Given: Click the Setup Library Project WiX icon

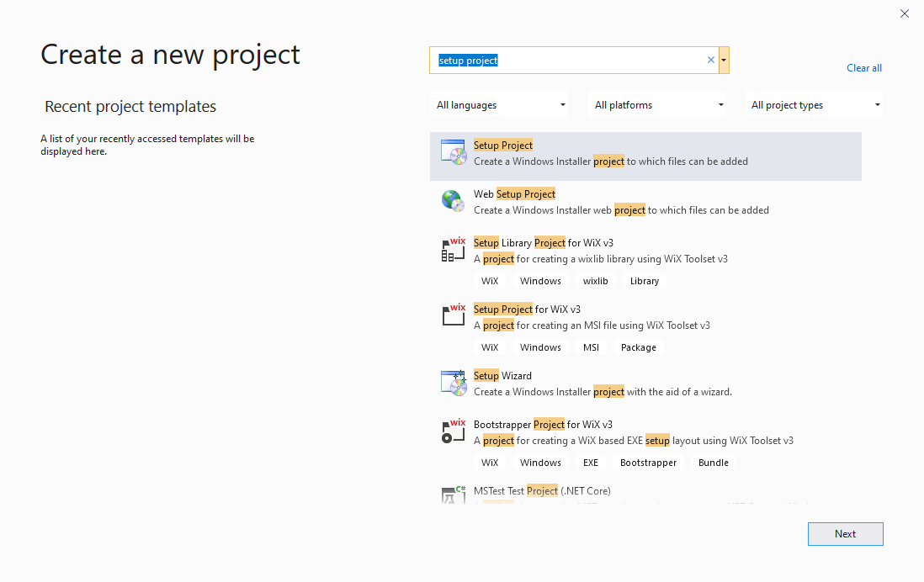Looking at the screenshot, I should [453, 250].
